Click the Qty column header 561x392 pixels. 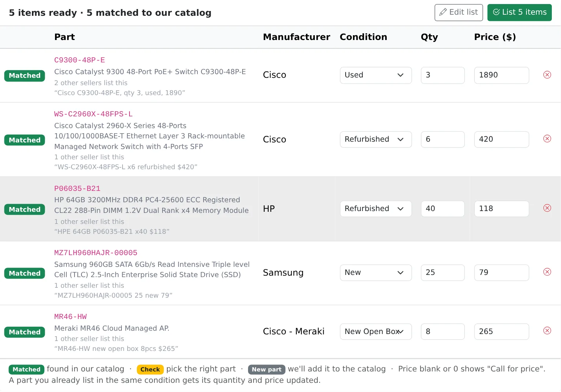tap(429, 37)
